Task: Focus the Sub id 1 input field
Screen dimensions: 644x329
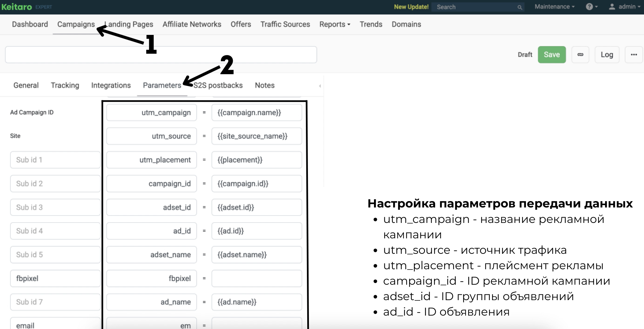Action: click(55, 160)
